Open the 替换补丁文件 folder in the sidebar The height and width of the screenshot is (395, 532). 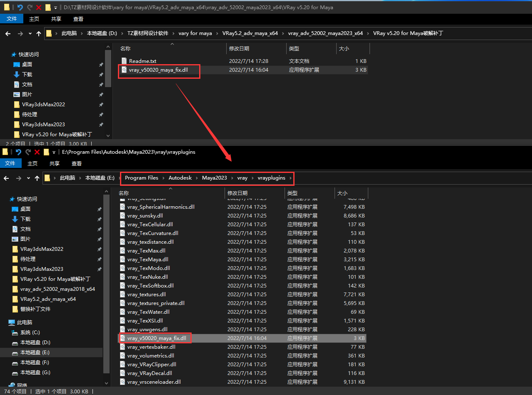[35, 309]
